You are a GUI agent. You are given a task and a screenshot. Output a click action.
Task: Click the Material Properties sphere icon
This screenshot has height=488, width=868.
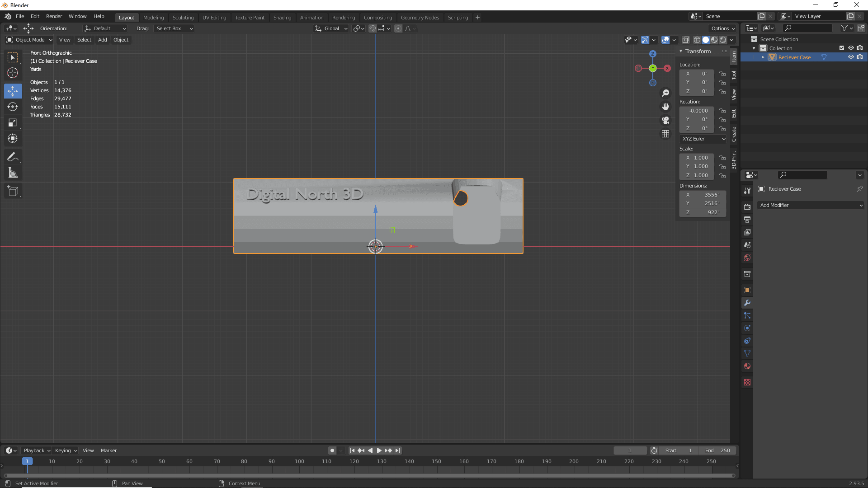click(x=747, y=366)
